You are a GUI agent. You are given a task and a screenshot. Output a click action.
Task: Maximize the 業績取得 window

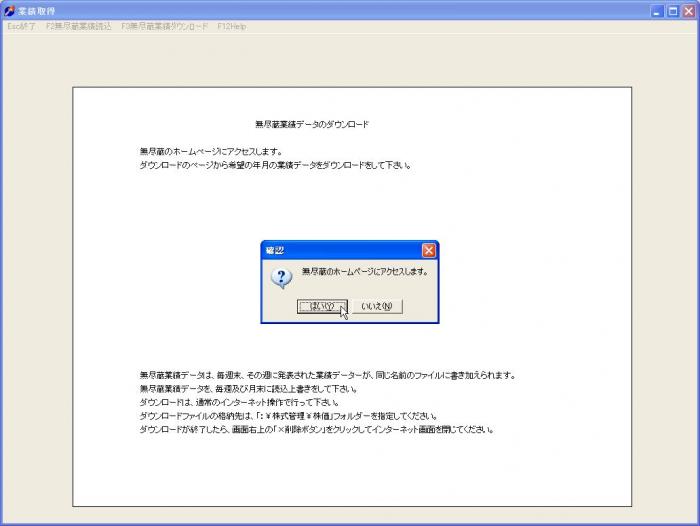[672, 11]
